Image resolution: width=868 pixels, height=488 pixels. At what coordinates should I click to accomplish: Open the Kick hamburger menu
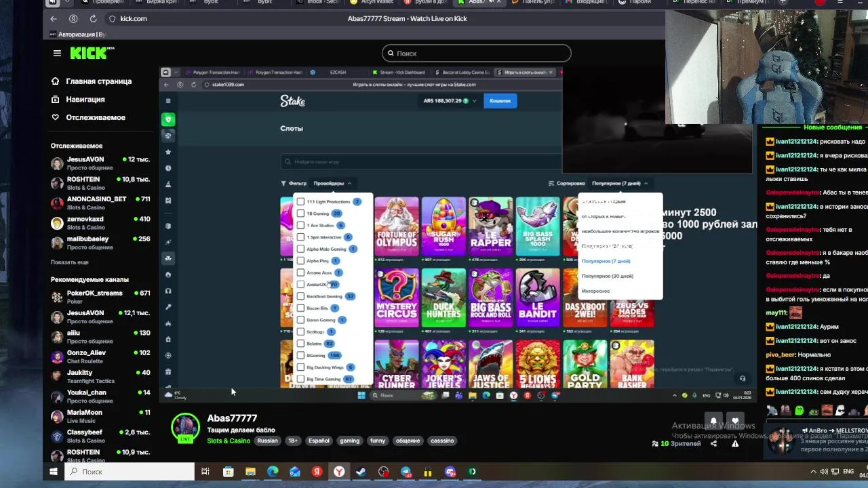[x=57, y=53]
